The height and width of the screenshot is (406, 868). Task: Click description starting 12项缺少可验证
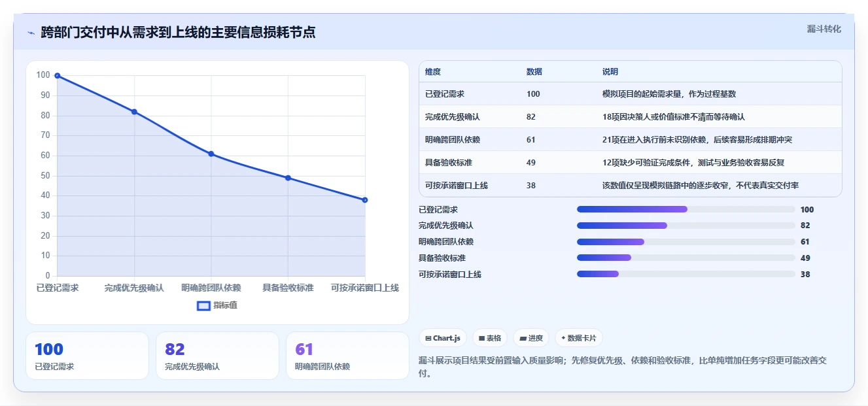693,163
